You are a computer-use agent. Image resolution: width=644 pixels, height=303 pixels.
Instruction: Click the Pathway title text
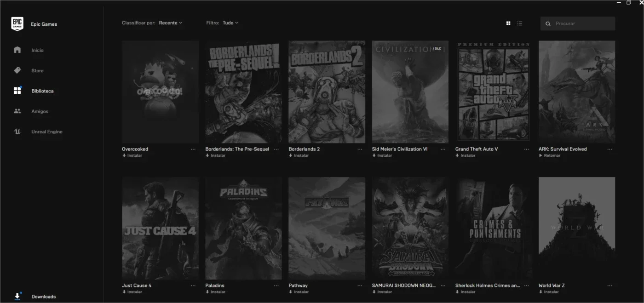[x=298, y=286]
